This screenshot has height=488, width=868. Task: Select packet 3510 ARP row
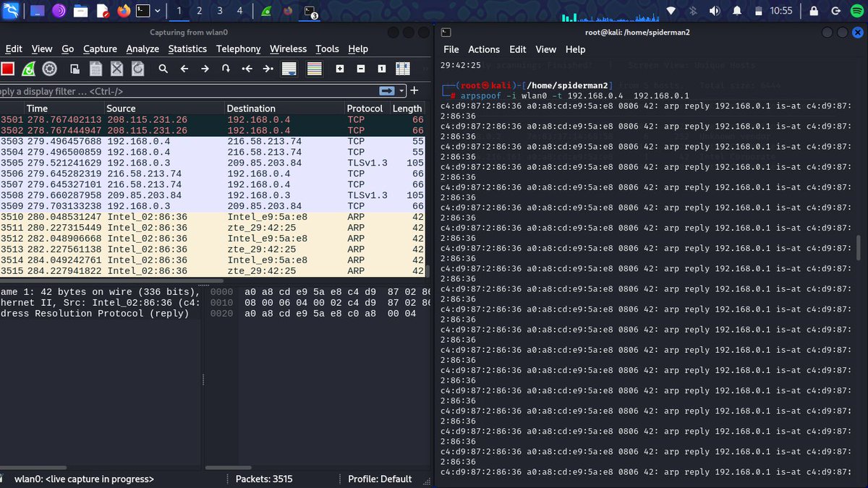213,217
